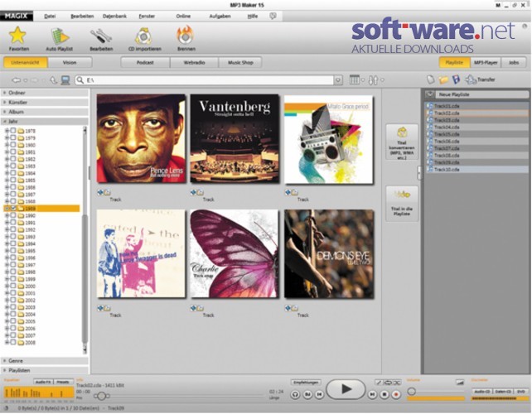Add title with Titel in die Playliste
This screenshot has width=532, height=414.
point(402,204)
